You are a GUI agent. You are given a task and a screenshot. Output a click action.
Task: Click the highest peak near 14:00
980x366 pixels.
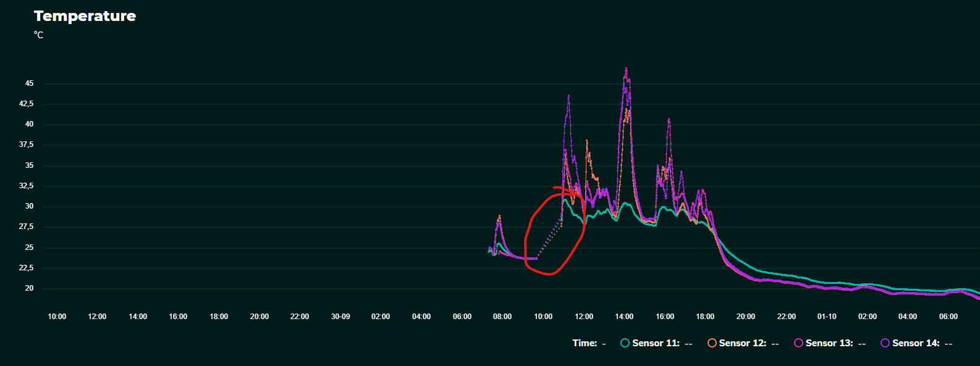(x=626, y=69)
